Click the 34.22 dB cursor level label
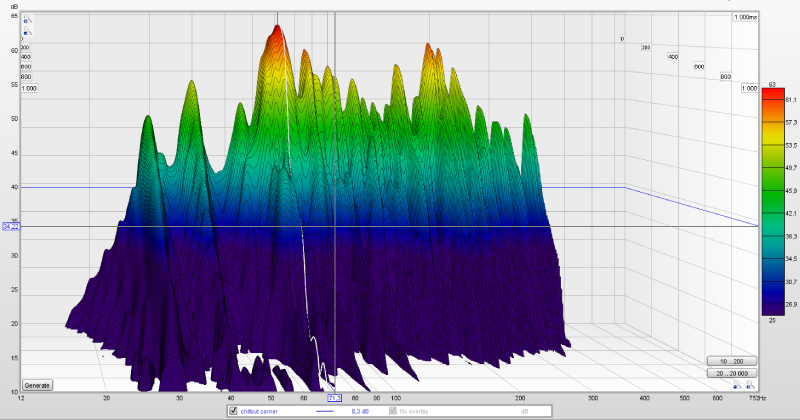This screenshot has width=800, height=420. coord(11,227)
